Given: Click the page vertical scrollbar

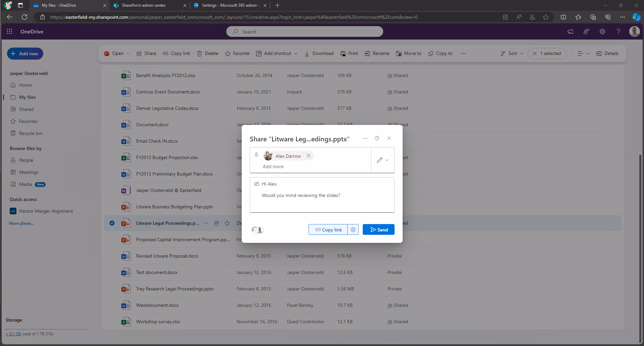Looking at the screenshot, I should (x=641, y=248).
